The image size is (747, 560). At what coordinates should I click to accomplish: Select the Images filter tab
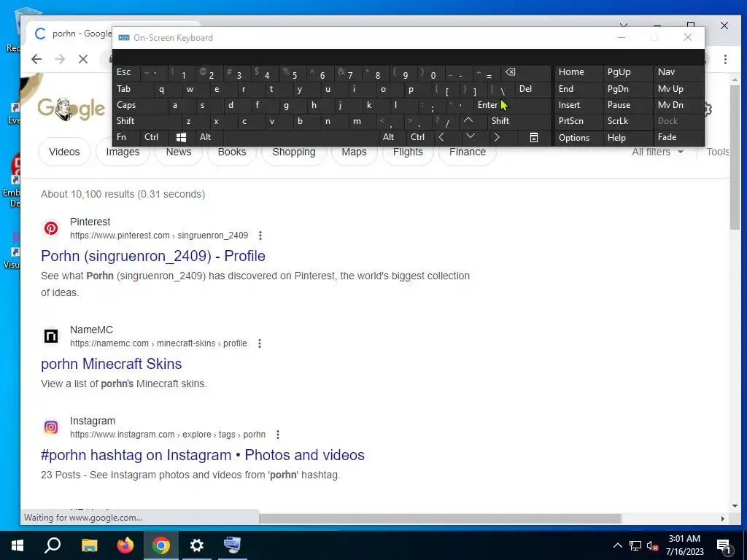pyautogui.click(x=123, y=153)
